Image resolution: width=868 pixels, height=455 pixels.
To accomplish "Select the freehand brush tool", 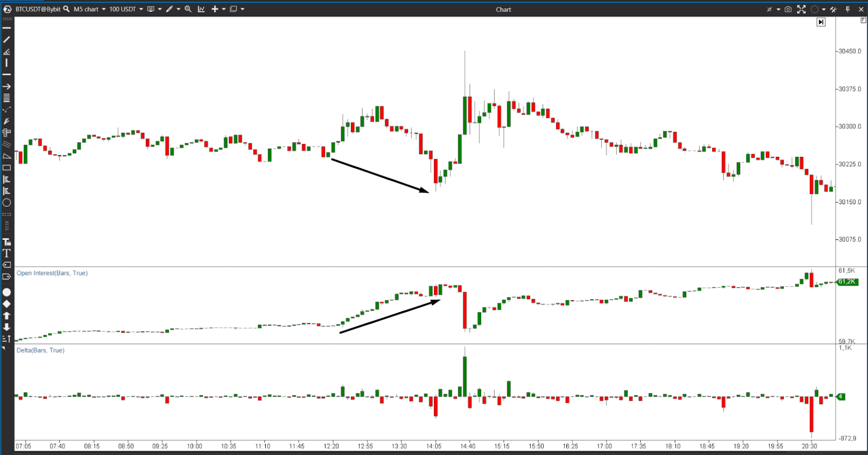I will [7, 121].
